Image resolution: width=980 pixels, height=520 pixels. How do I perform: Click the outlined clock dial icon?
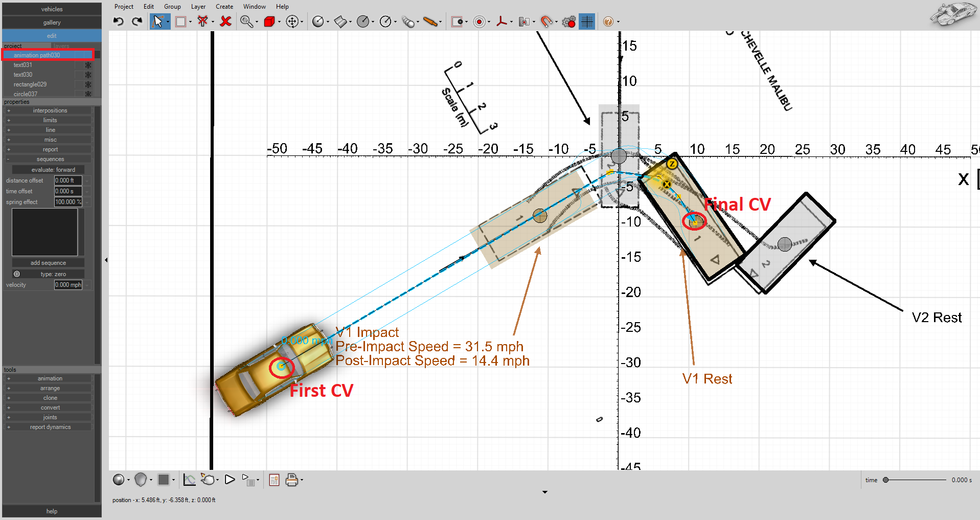(386, 21)
